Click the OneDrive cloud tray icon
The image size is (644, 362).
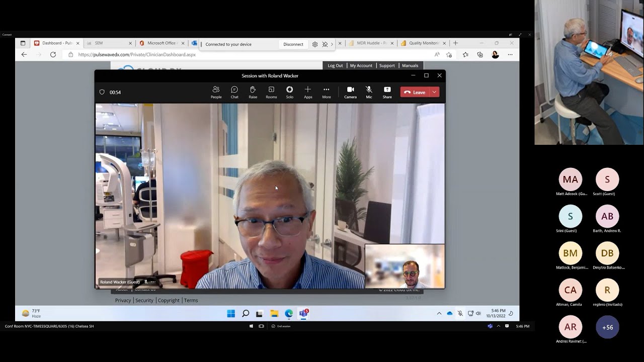(450, 313)
